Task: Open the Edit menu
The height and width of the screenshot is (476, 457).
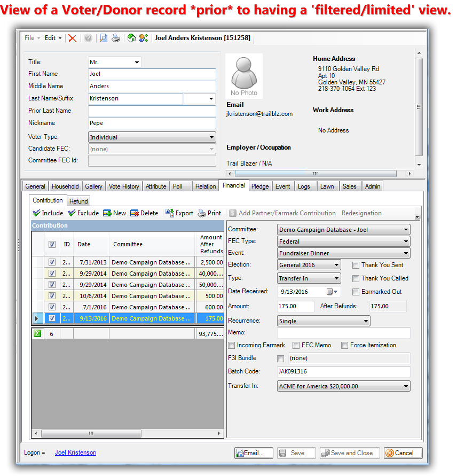Action: pos(53,38)
